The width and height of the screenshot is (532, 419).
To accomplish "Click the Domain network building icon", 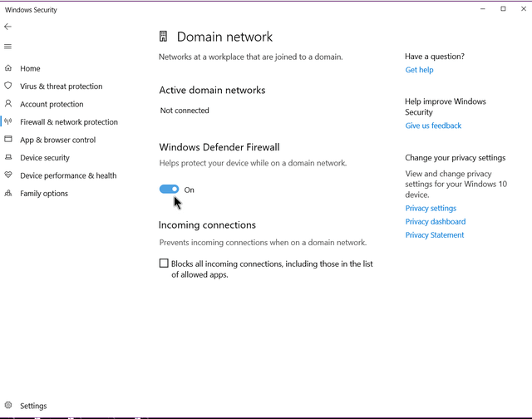I will pos(163,37).
